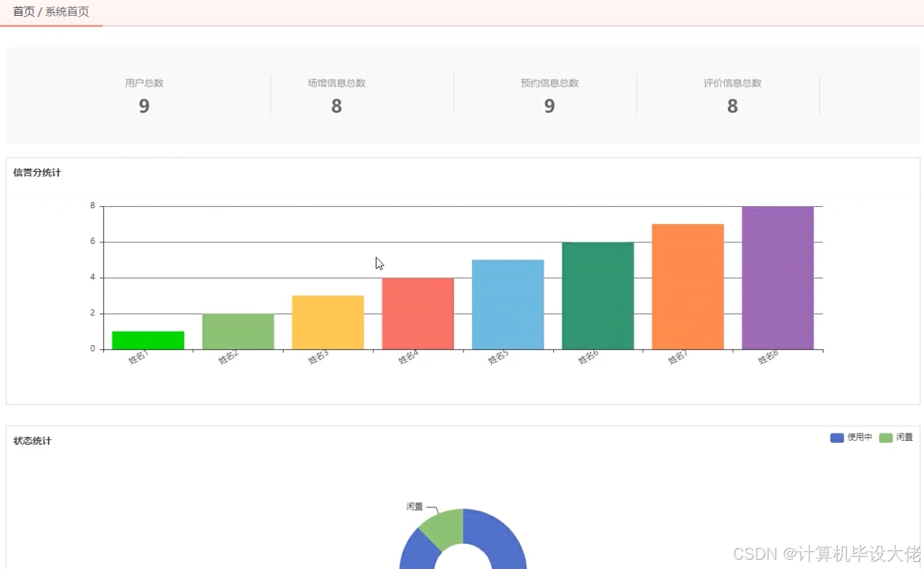This screenshot has width=924, height=569.
Task: Click the 姓名7 x-axis label
Action: (679, 357)
